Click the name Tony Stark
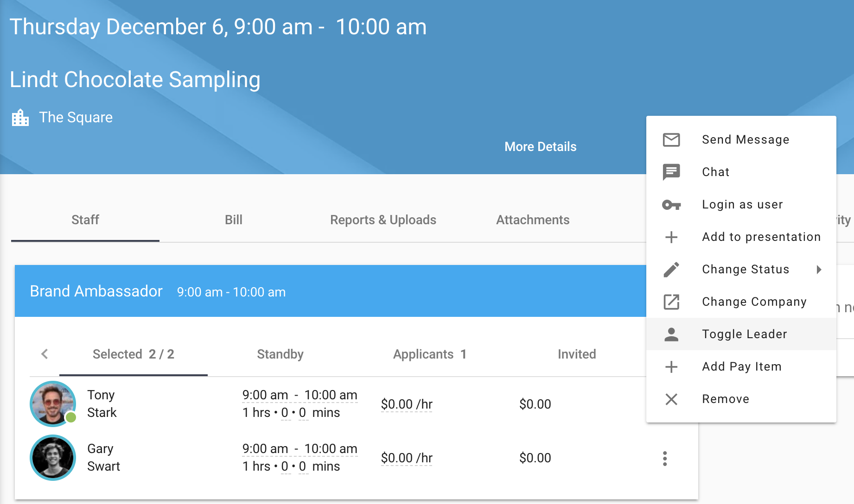The height and width of the screenshot is (504, 854). pyautogui.click(x=102, y=404)
